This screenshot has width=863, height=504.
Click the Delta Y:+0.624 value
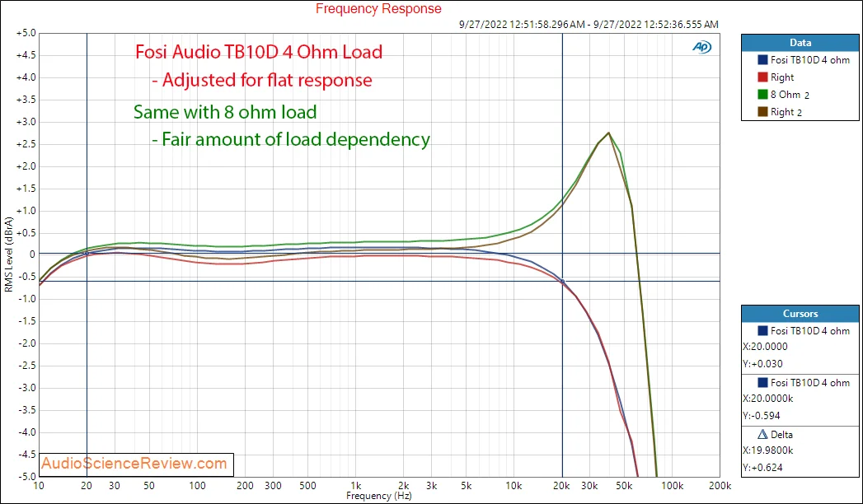(x=762, y=468)
